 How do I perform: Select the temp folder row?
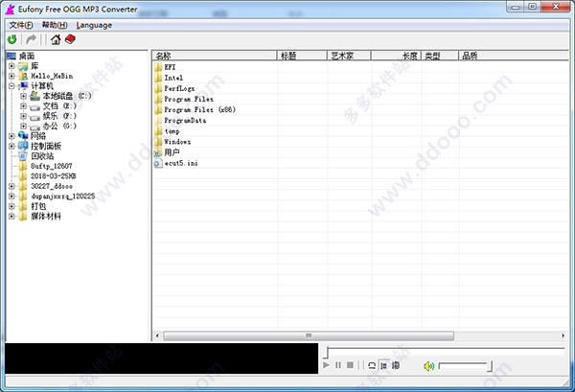172,131
